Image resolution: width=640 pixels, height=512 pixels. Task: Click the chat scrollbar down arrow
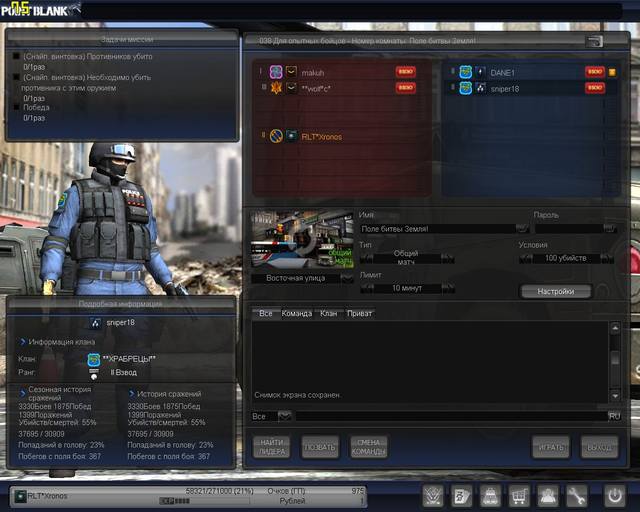[615, 396]
